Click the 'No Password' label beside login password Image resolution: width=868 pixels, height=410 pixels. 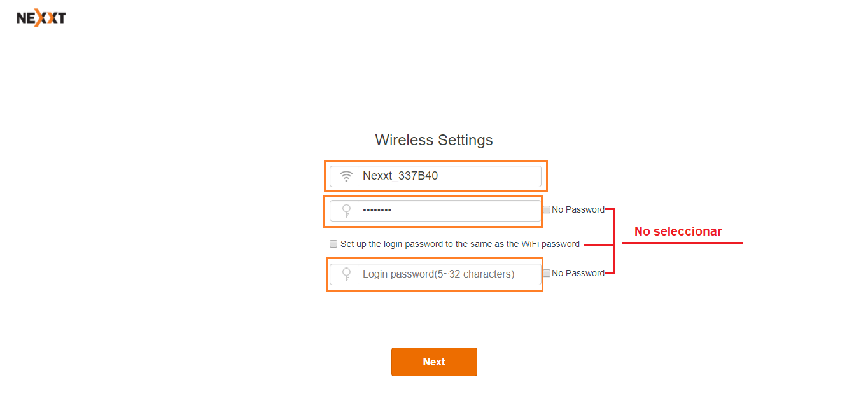click(x=578, y=273)
